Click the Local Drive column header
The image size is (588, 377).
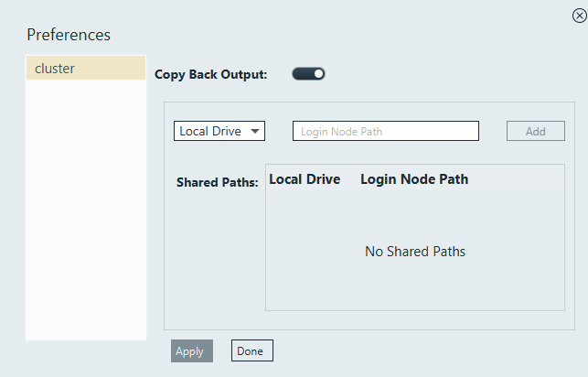(305, 179)
